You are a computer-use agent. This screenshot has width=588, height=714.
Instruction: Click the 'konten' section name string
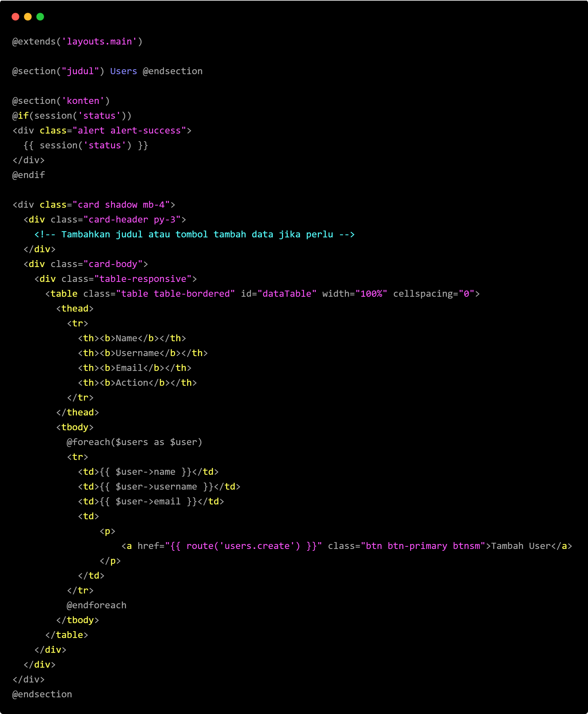click(83, 101)
